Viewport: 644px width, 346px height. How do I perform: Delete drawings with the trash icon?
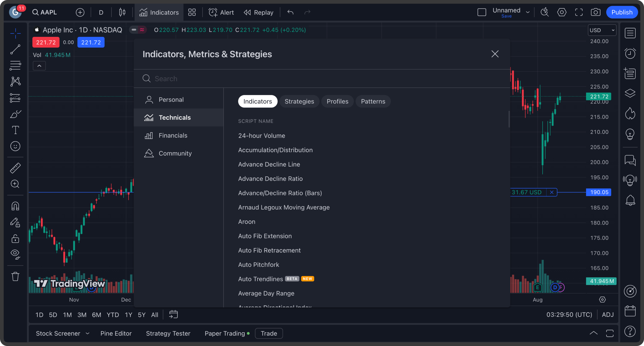(15, 277)
